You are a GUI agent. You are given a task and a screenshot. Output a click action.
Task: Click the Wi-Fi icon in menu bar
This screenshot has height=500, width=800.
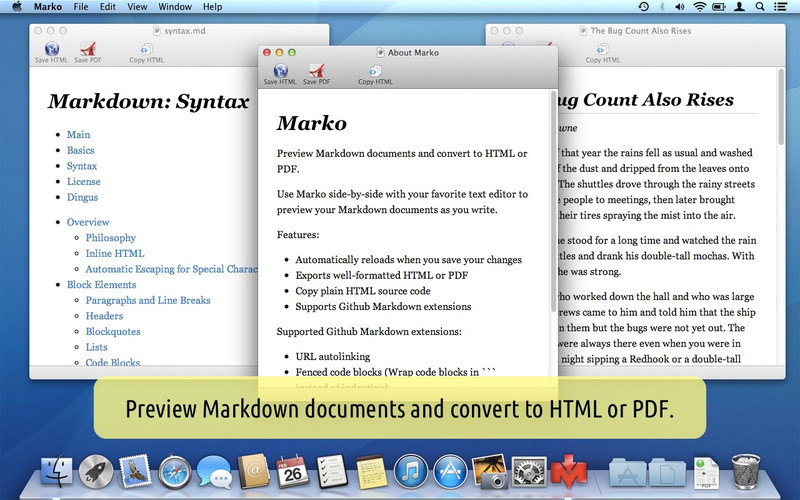[x=699, y=7]
